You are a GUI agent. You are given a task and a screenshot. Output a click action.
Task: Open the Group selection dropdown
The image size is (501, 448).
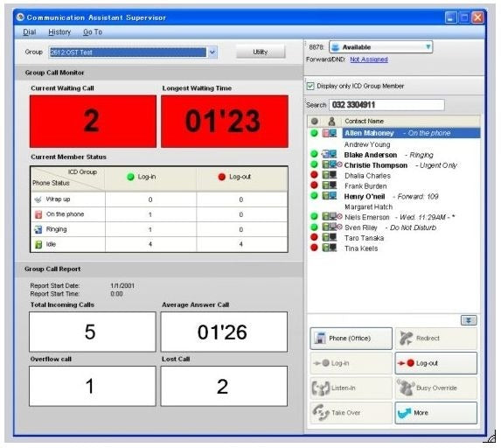click(212, 52)
